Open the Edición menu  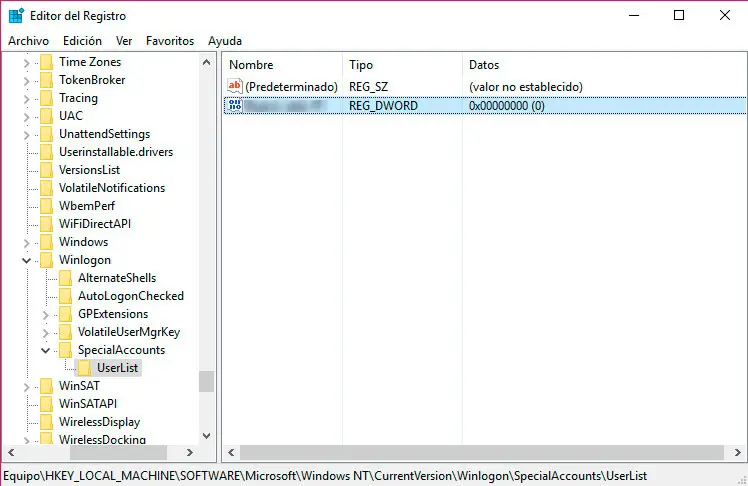pos(82,41)
